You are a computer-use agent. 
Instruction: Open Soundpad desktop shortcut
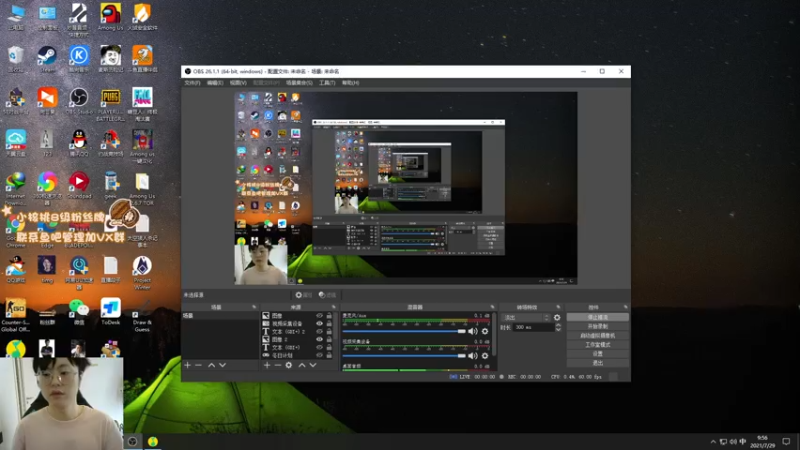pyautogui.click(x=79, y=185)
